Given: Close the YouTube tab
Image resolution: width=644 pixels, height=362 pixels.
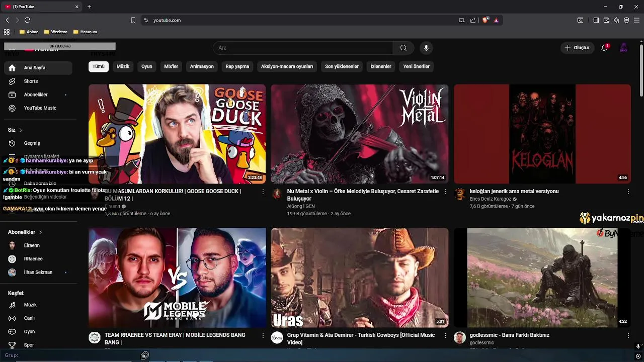Looking at the screenshot, I should [77, 7].
